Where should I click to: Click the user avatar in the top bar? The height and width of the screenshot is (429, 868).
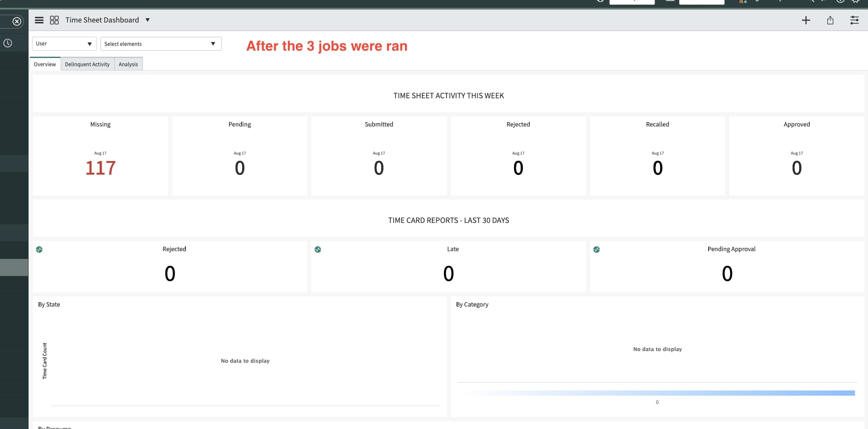tap(741, 2)
